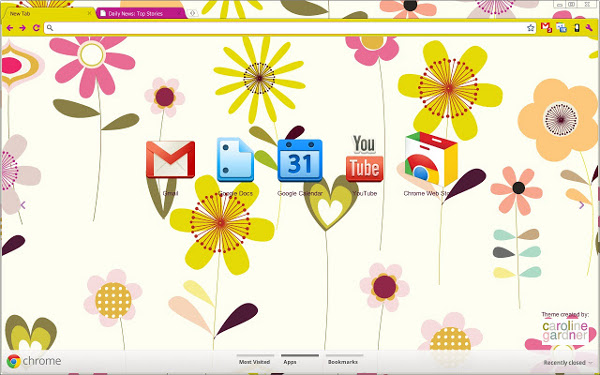The width and height of the screenshot is (600, 375).
Task: Launch the YouTube app
Action: click(x=364, y=158)
